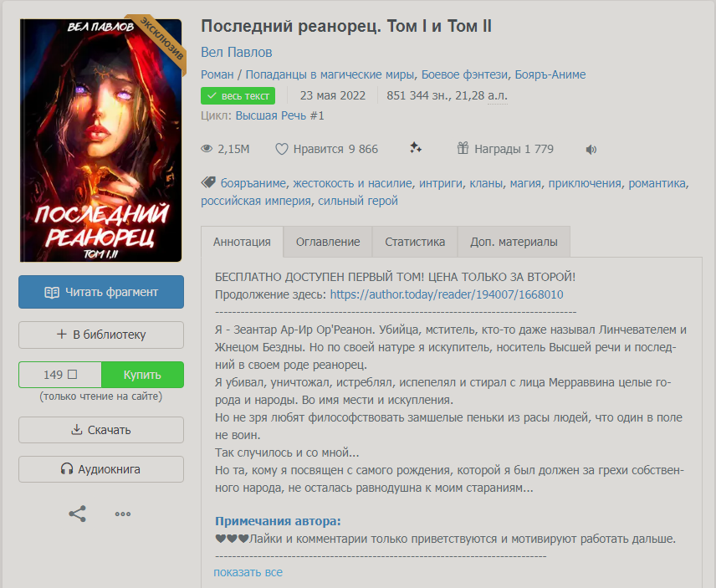716x588 pixels.
Task: Open the Оглавление tab
Action: click(328, 242)
